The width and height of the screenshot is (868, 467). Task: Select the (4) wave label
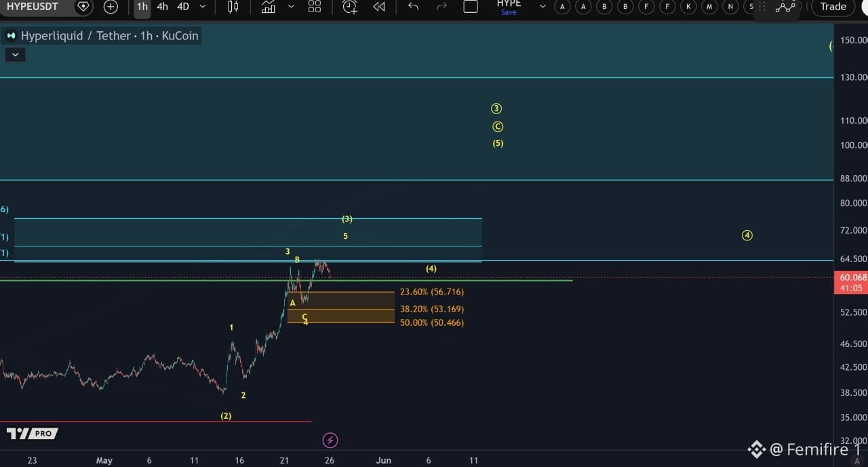[x=431, y=269]
